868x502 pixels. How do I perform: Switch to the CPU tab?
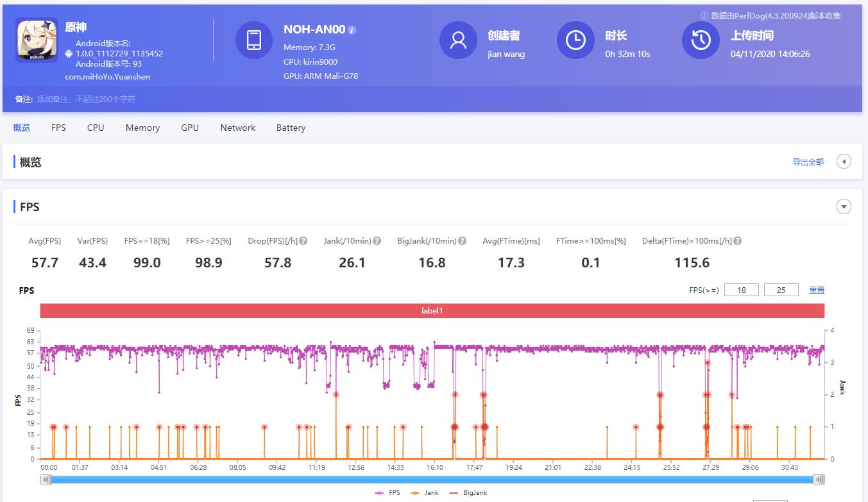coord(95,128)
